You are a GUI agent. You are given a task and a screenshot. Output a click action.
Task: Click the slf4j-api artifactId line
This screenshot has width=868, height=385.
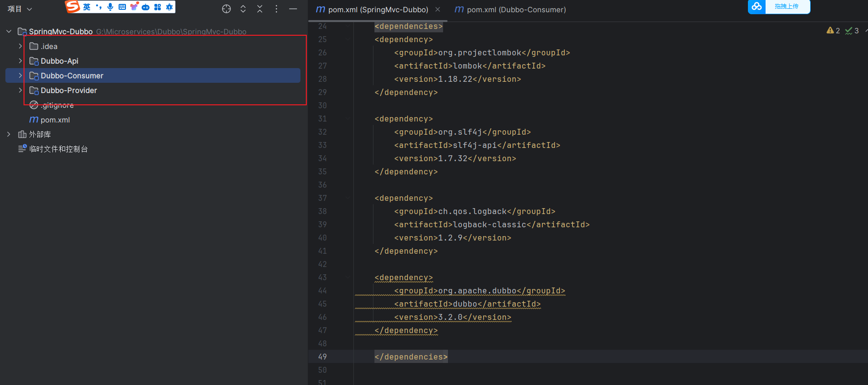tap(477, 145)
